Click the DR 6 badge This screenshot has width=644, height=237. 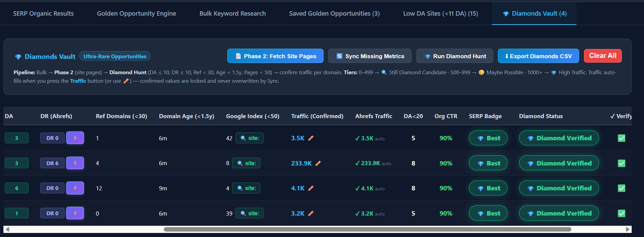[x=52, y=163]
